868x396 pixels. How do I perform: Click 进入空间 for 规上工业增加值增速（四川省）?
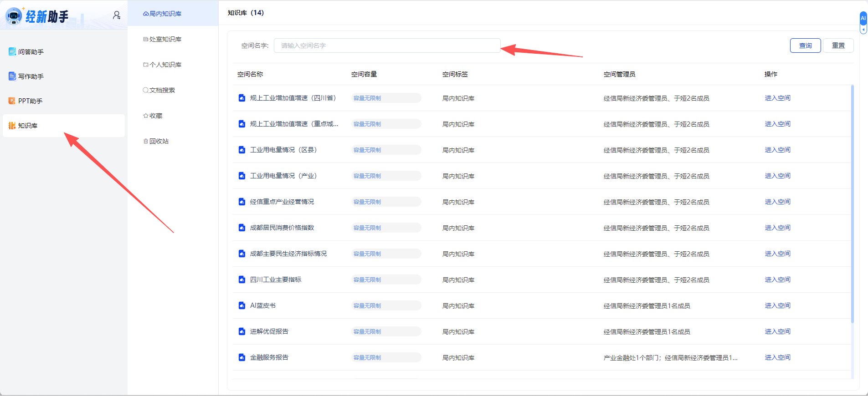(x=777, y=98)
